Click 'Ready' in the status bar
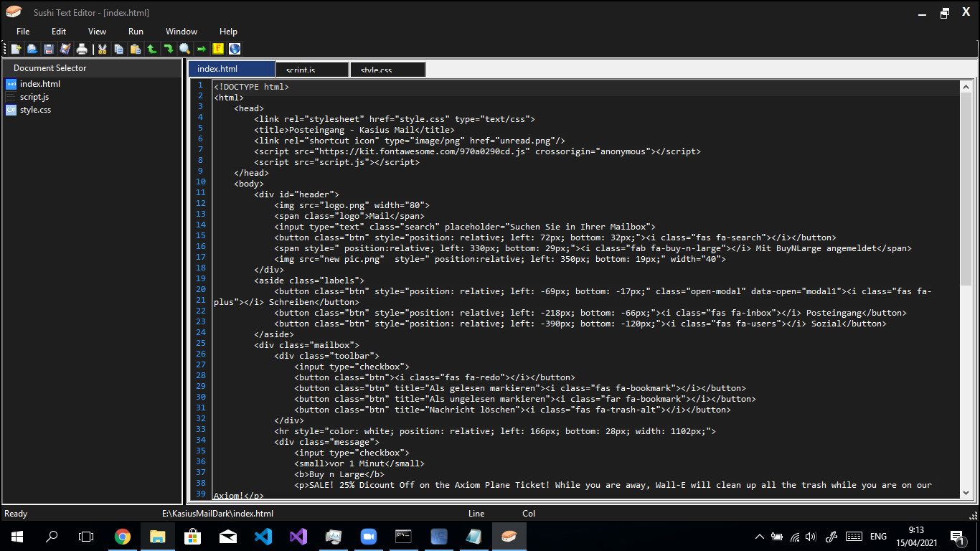Viewport: 980px width, 551px height. click(x=16, y=514)
